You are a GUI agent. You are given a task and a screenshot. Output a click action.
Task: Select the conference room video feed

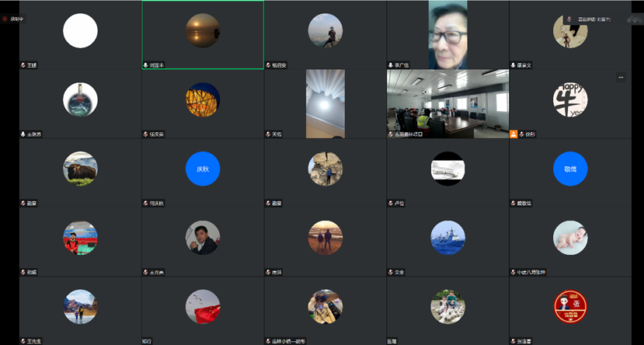pyautogui.click(x=447, y=103)
